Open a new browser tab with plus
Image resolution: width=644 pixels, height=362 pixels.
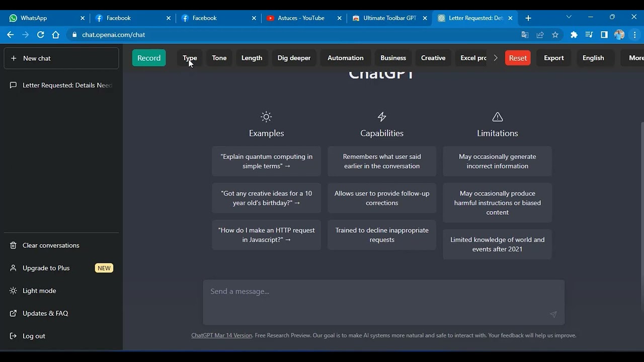click(528, 18)
